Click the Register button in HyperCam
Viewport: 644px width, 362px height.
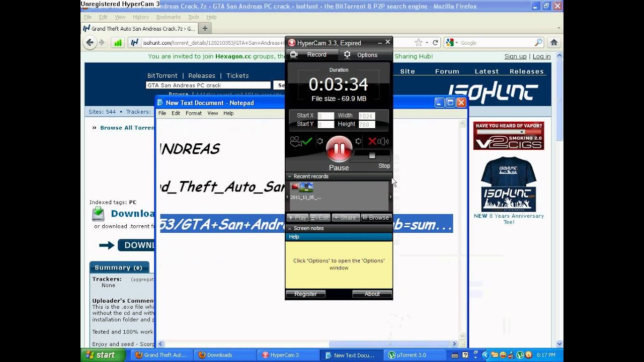(x=306, y=294)
